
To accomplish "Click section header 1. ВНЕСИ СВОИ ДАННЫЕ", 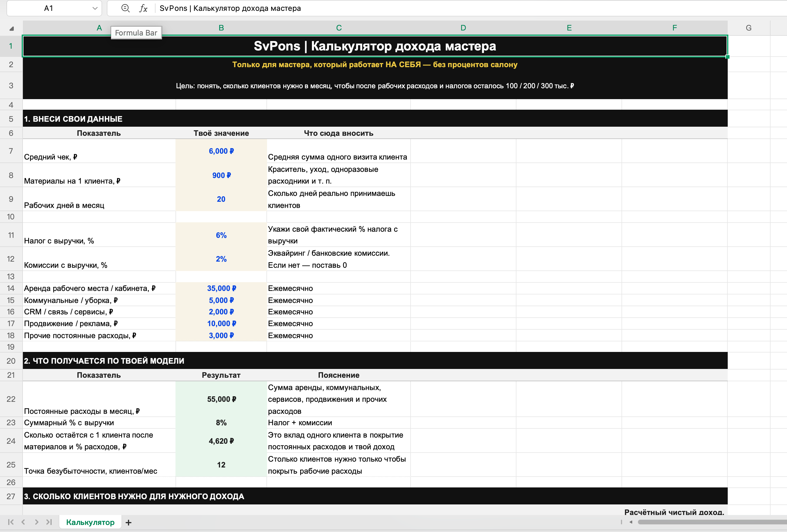I will click(x=375, y=119).
